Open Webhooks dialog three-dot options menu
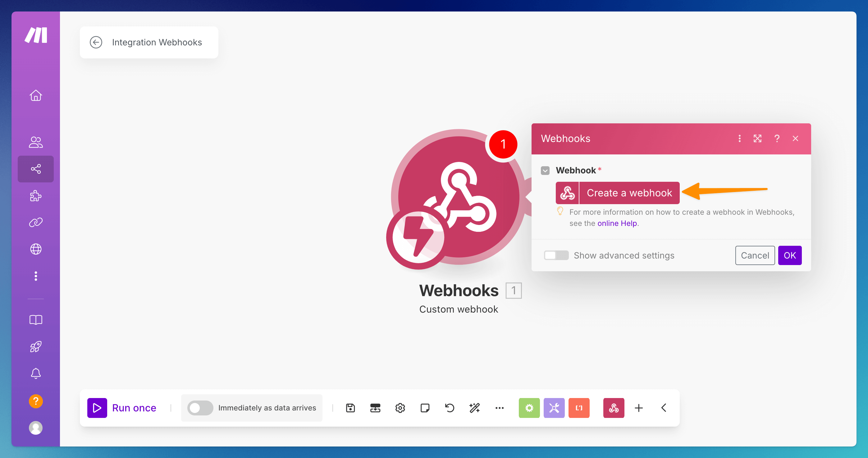This screenshot has width=868, height=458. pyautogui.click(x=739, y=139)
